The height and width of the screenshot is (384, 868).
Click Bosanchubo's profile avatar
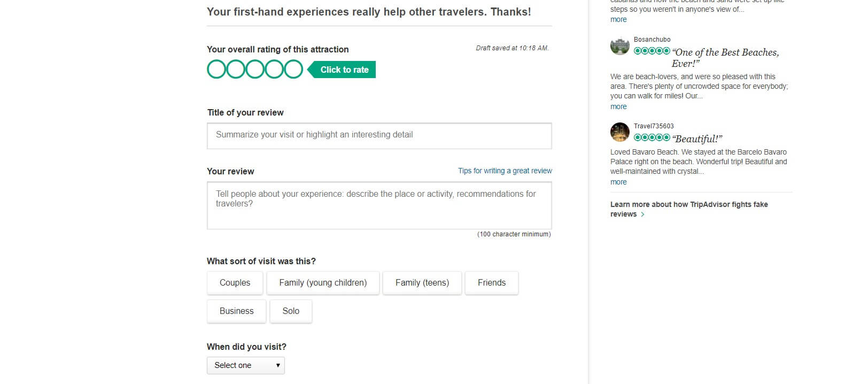click(x=620, y=46)
